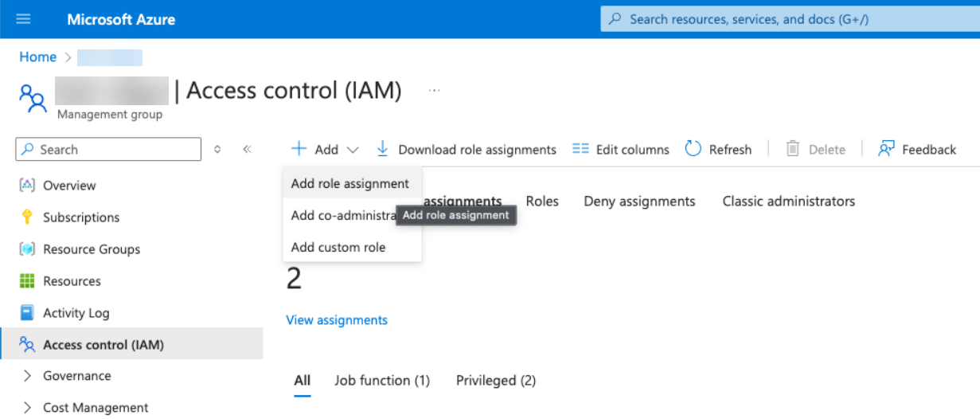
Task: Click the Resource Groups cube icon
Action: (x=27, y=249)
